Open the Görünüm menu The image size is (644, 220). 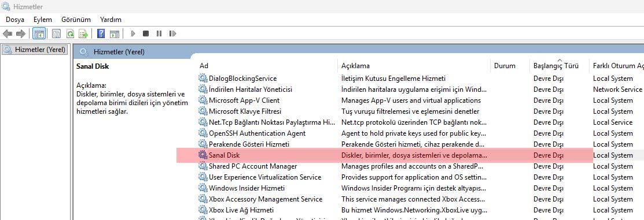(76, 20)
